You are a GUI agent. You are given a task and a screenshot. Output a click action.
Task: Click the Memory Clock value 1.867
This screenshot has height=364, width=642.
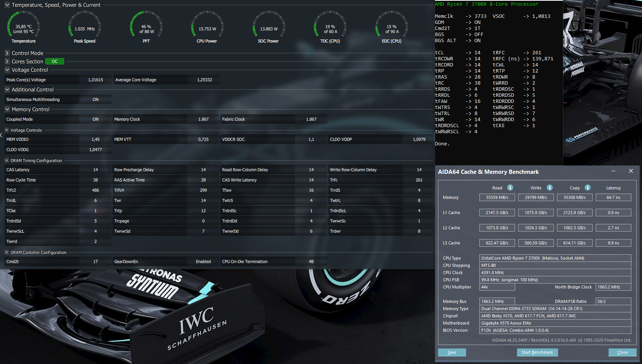point(203,119)
